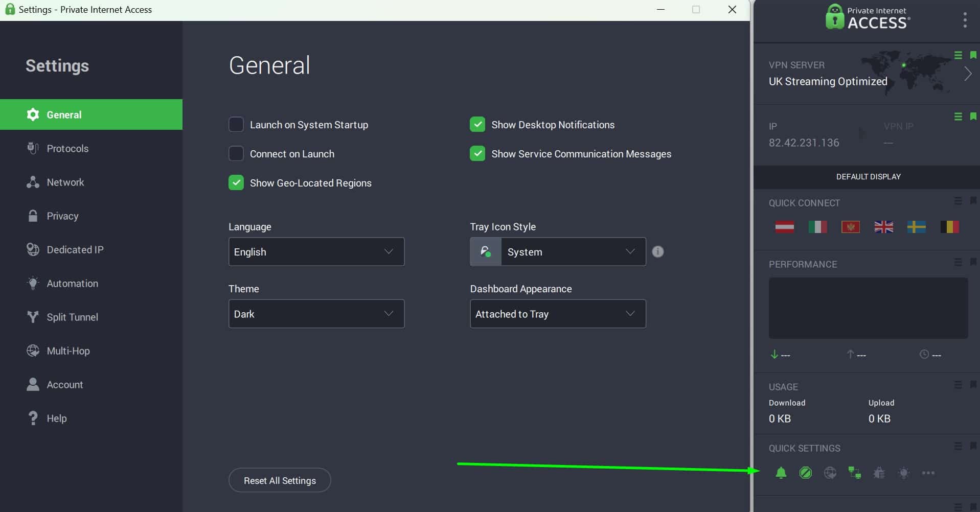Viewport: 980px width, 512px height.
Task: Click the IP address 82.42.231.136
Action: point(804,143)
